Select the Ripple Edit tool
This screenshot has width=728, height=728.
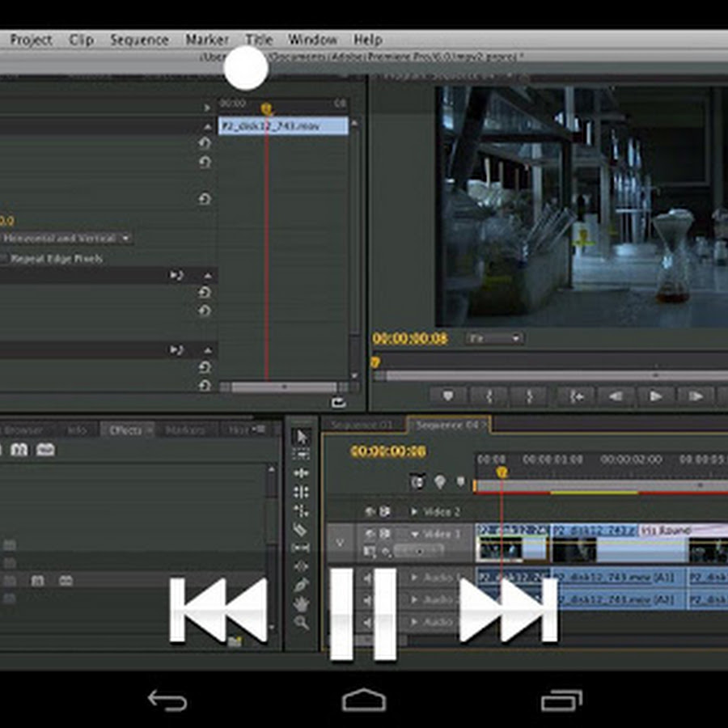(x=302, y=473)
